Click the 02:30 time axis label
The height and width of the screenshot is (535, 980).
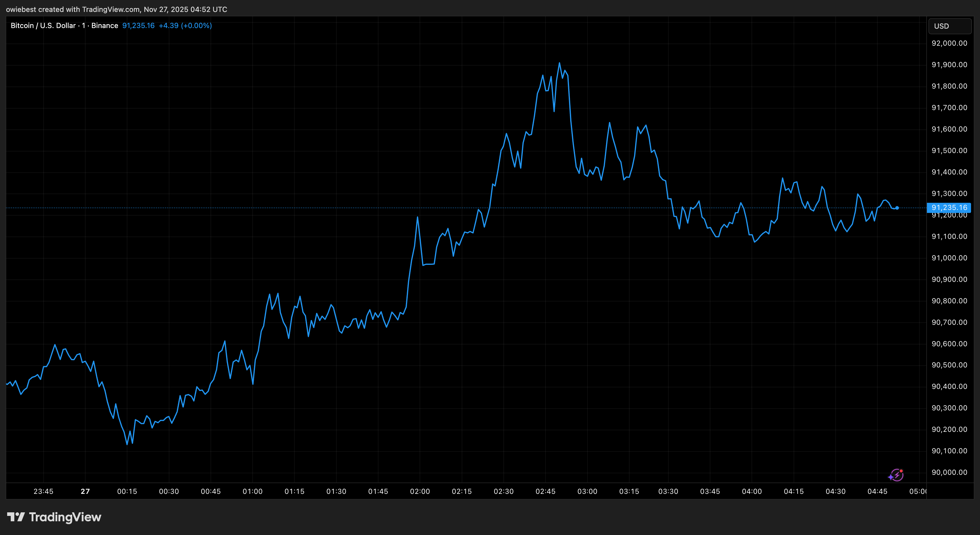click(504, 491)
